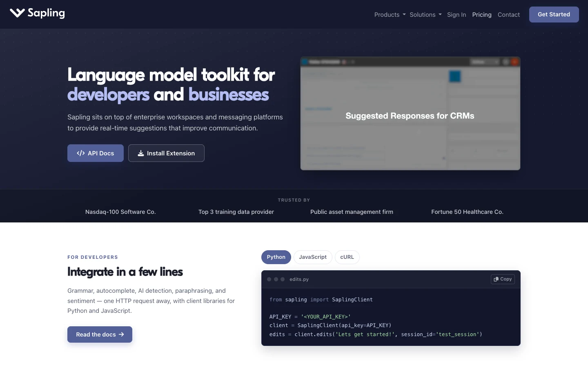Expand the Solutions dropdown menu
The height and width of the screenshot is (368, 588).
click(425, 15)
